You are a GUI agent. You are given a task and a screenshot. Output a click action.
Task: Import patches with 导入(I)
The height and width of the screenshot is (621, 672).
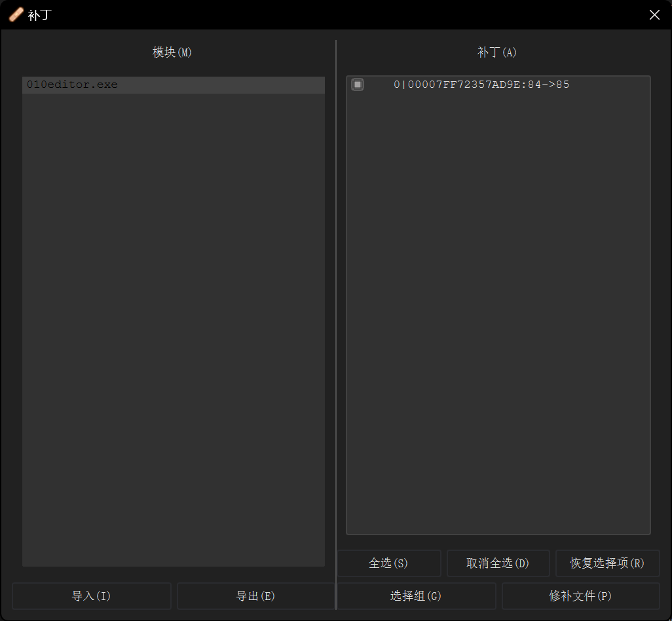[x=91, y=596]
